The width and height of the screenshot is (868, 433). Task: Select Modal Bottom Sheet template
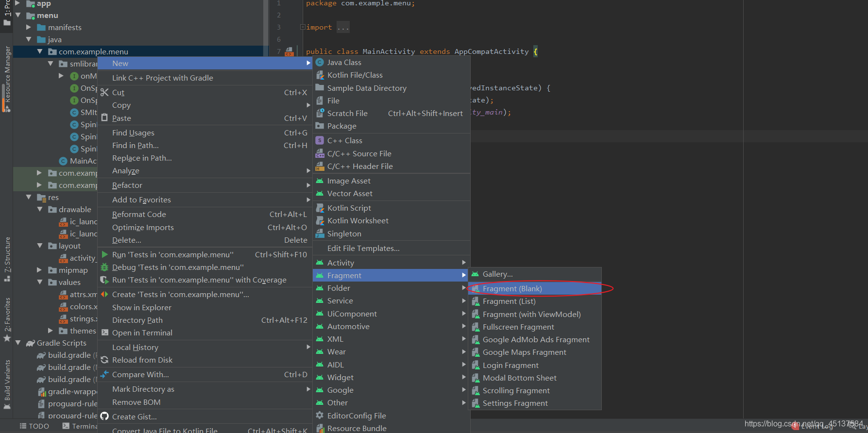pos(535,378)
